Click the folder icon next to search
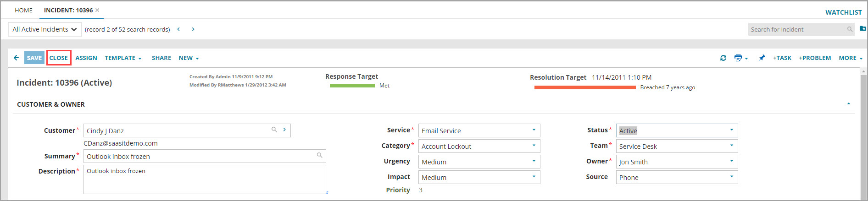 point(862,29)
